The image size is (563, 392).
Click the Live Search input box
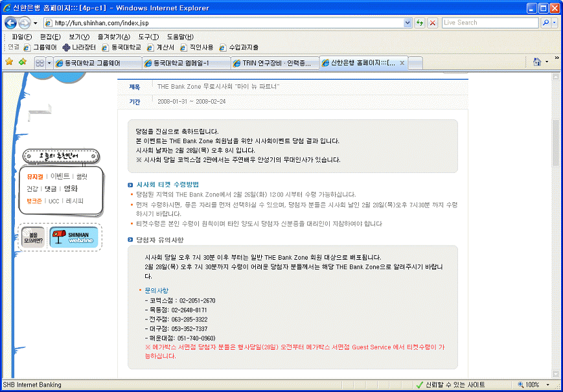pyautogui.click(x=490, y=23)
